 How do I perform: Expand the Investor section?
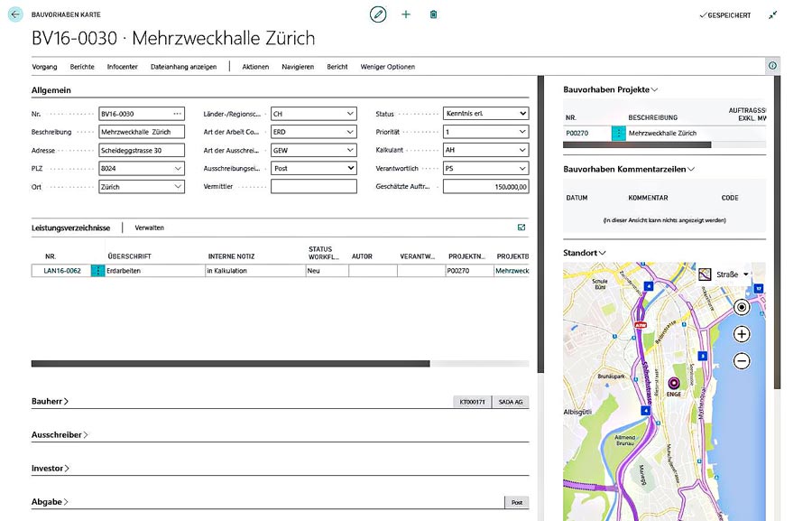click(51, 468)
